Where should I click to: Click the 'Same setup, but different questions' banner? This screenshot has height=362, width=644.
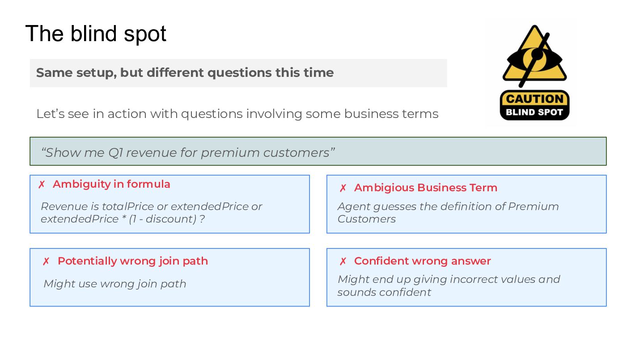click(238, 73)
